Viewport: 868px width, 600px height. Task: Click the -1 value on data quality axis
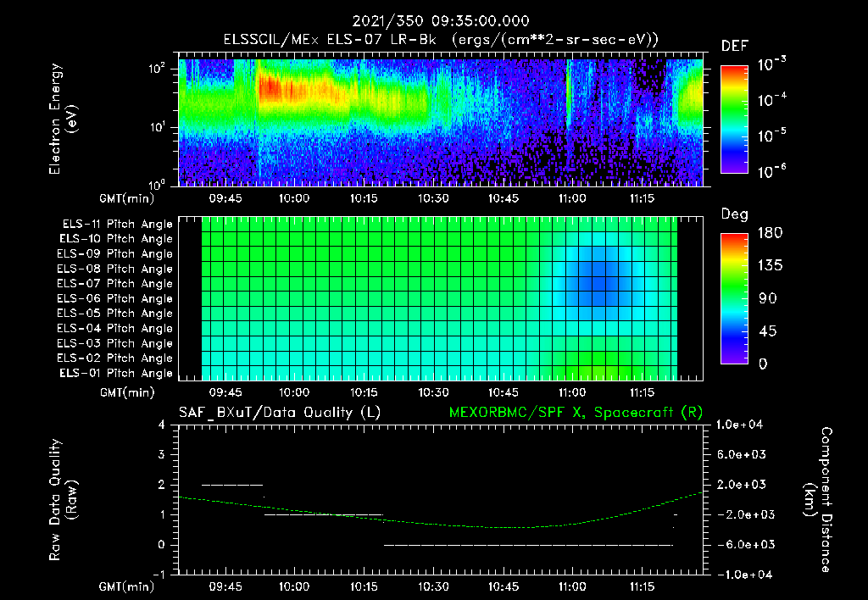point(159,575)
